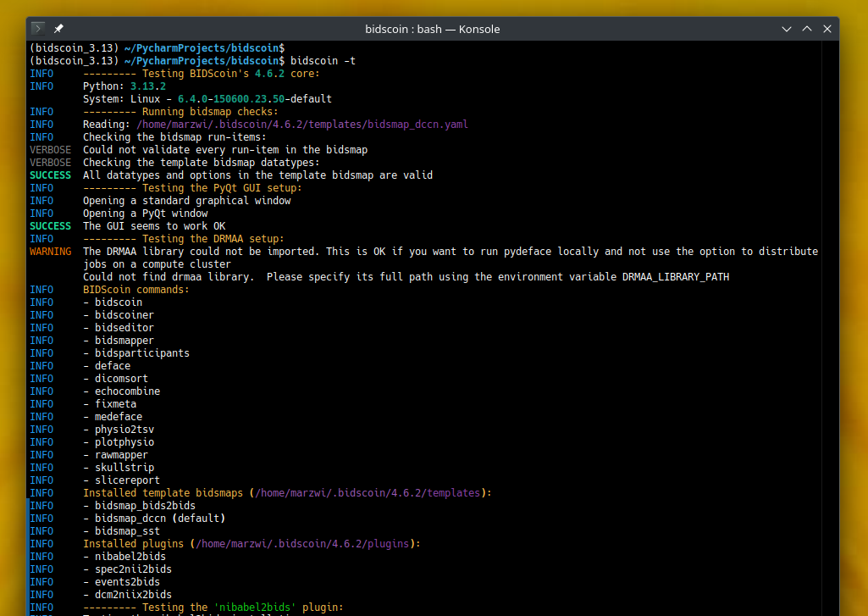Image resolution: width=868 pixels, height=616 pixels.
Task: Close the Konsole window
Action: pos(827,29)
